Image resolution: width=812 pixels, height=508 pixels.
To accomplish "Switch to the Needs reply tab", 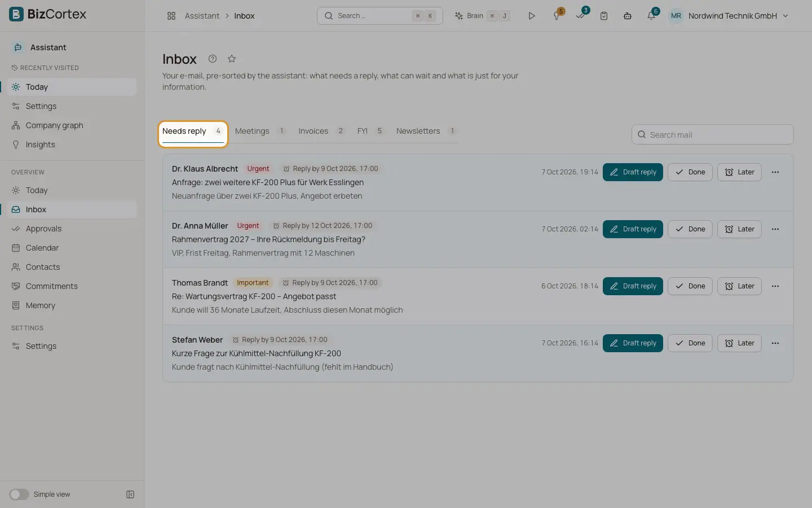I will 193,132.
